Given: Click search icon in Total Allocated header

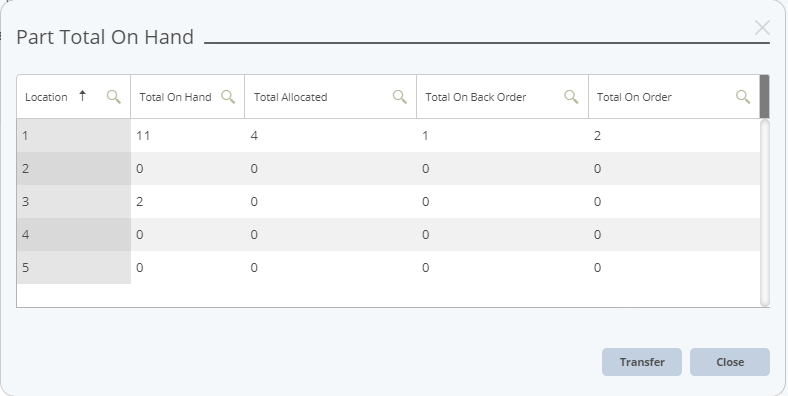Looking at the screenshot, I should point(400,97).
